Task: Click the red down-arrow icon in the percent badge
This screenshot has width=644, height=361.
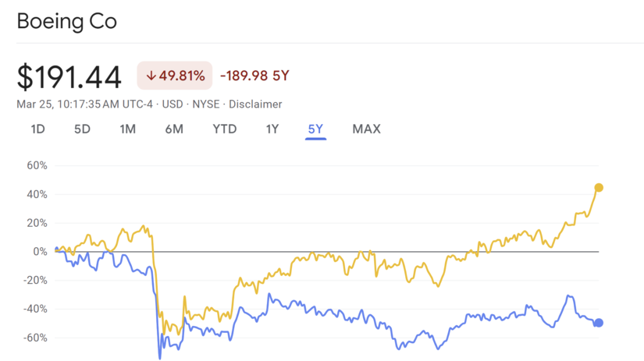Action: click(x=151, y=76)
